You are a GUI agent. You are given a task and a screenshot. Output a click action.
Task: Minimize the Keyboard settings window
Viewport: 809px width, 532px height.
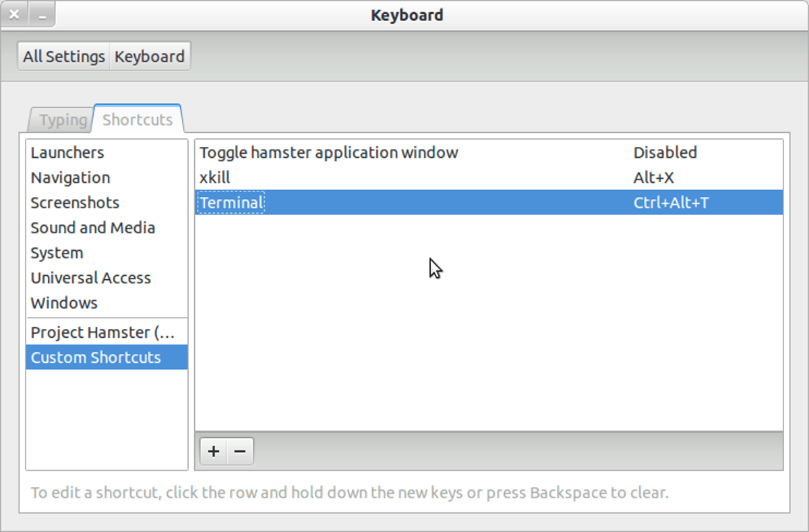click(x=42, y=15)
